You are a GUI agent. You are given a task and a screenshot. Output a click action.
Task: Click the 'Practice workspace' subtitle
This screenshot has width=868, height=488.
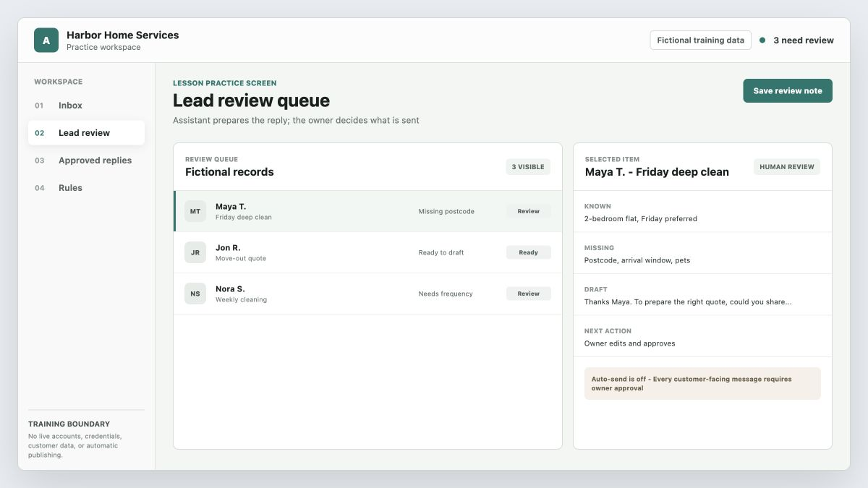click(103, 48)
